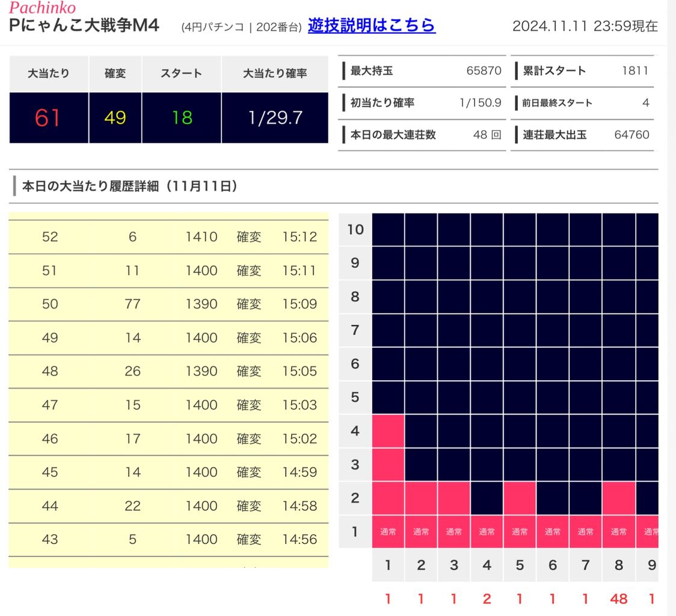This screenshot has width=676, height=616.
Task: Click the 確変 count 49
Action: 115,118
